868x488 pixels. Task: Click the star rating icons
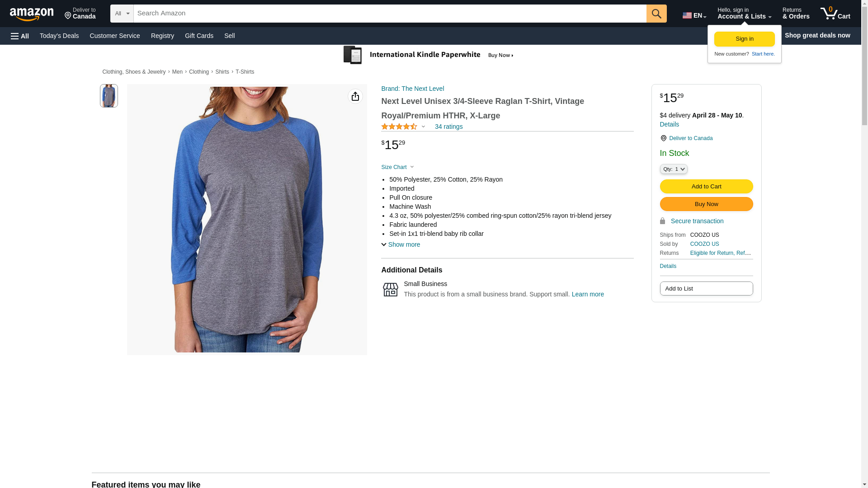pyautogui.click(x=399, y=127)
